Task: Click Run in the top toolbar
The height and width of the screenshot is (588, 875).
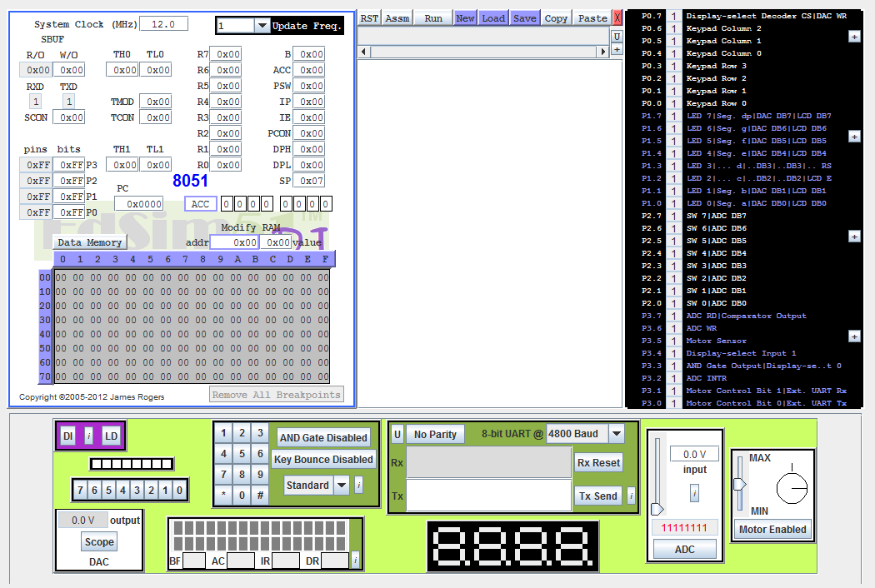Action: [x=432, y=17]
